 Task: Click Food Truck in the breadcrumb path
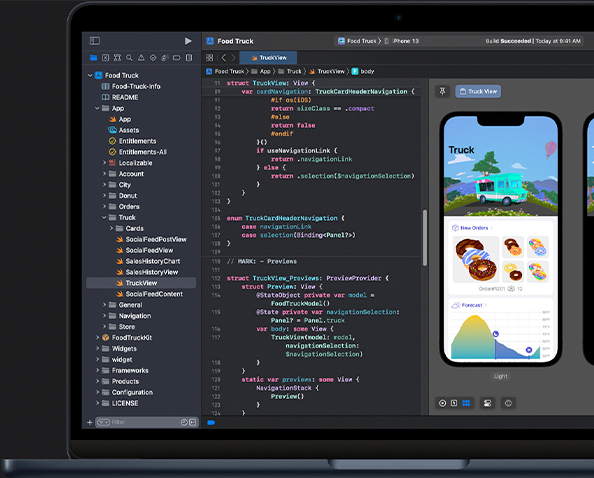pos(225,71)
